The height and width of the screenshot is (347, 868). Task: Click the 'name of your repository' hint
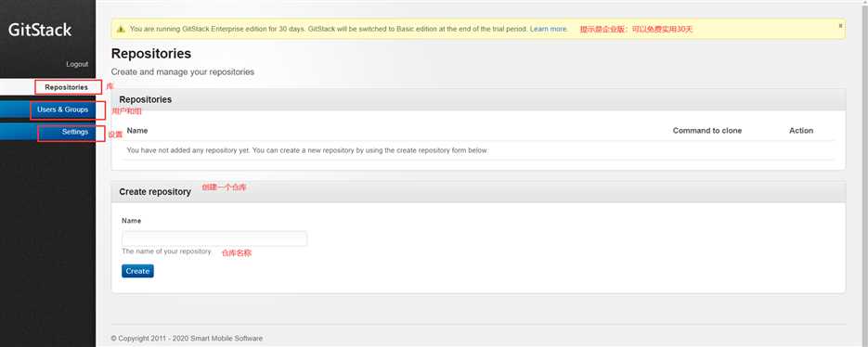click(166, 251)
